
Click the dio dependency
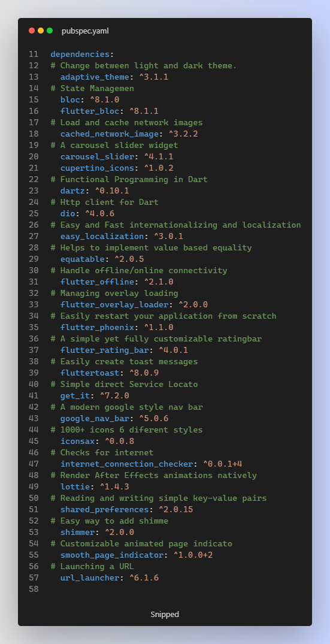tap(68, 214)
